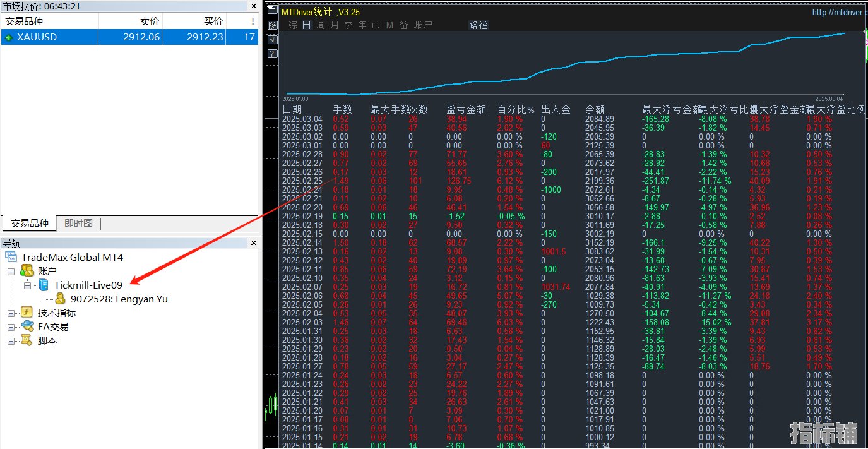
Task: Select the 脚本 tree item label
Action: [x=47, y=340]
